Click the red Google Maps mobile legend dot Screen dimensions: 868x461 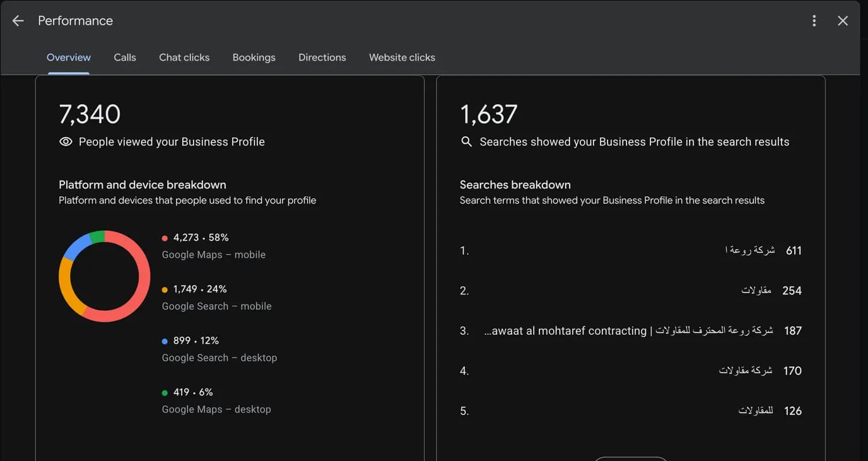pyautogui.click(x=165, y=238)
